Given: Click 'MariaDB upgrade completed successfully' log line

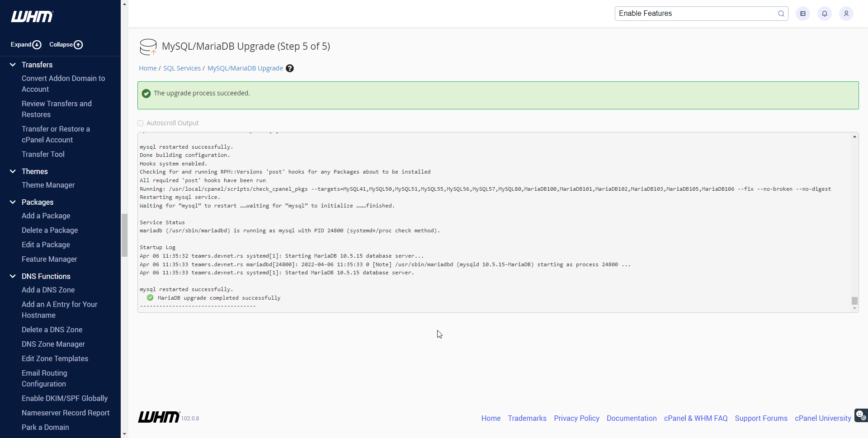Looking at the screenshot, I should point(219,298).
